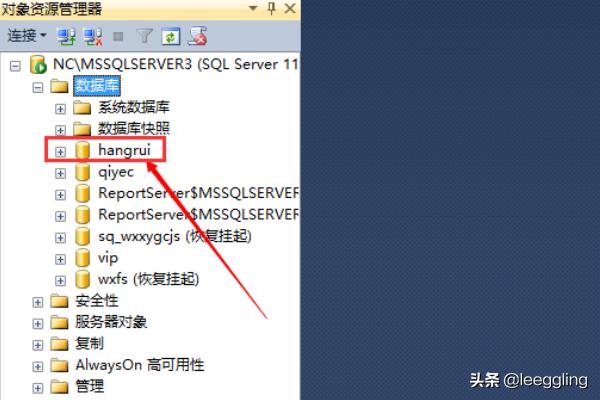This screenshot has width=600, height=400.
Task: Click the Disconnect server icon
Action: pos(93,37)
